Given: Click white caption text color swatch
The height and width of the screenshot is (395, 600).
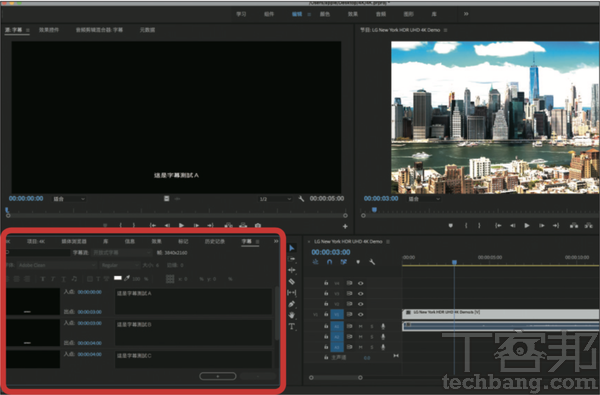Looking at the screenshot, I should 118,278.
